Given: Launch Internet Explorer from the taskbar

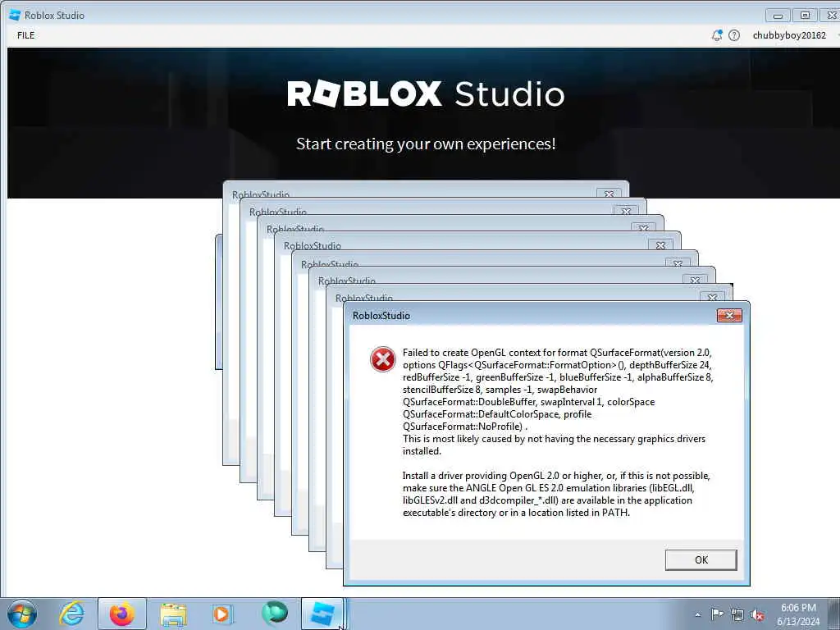Looking at the screenshot, I should (x=71, y=614).
